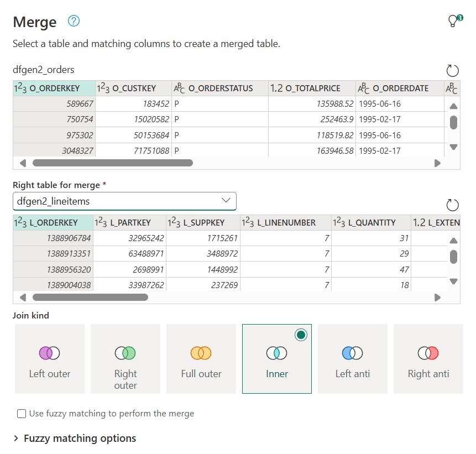476x454 pixels.
Task: Refresh the dfgen2_lineitems table preview
Action: tap(452, 205)
